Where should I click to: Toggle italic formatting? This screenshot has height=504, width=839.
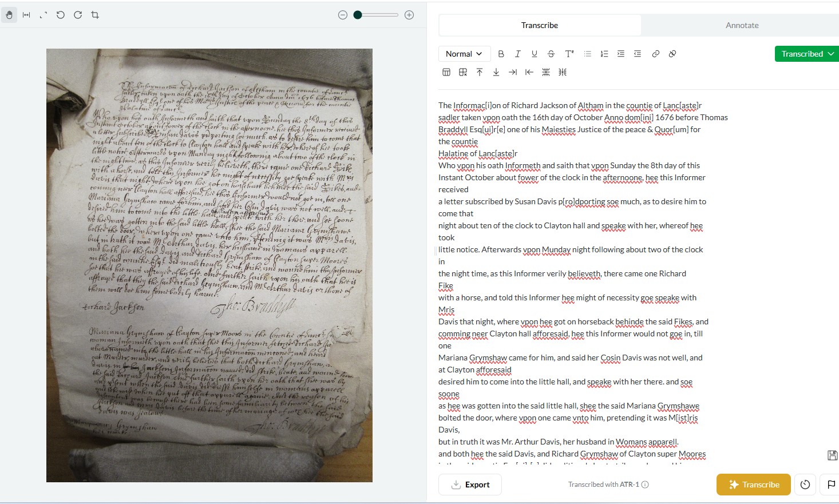point(517,54)
